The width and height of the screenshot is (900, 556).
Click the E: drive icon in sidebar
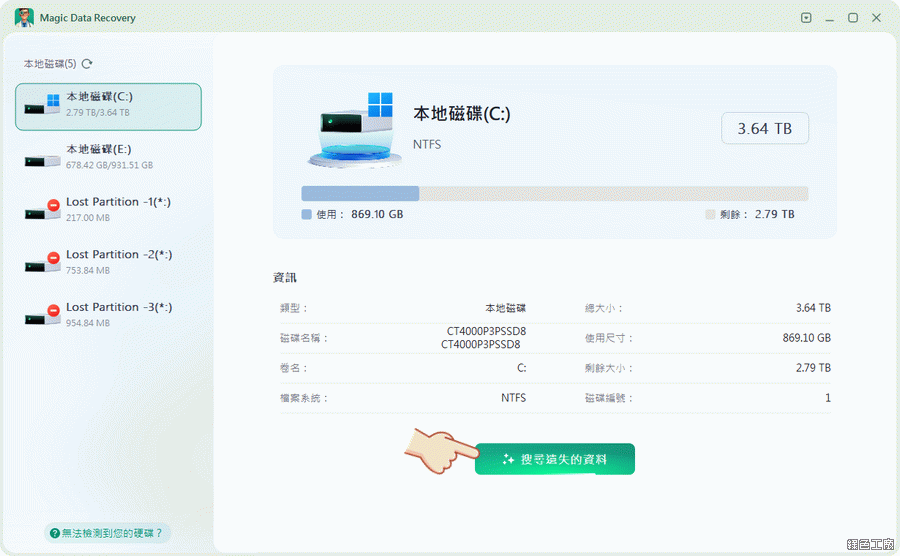coord(43,157)
